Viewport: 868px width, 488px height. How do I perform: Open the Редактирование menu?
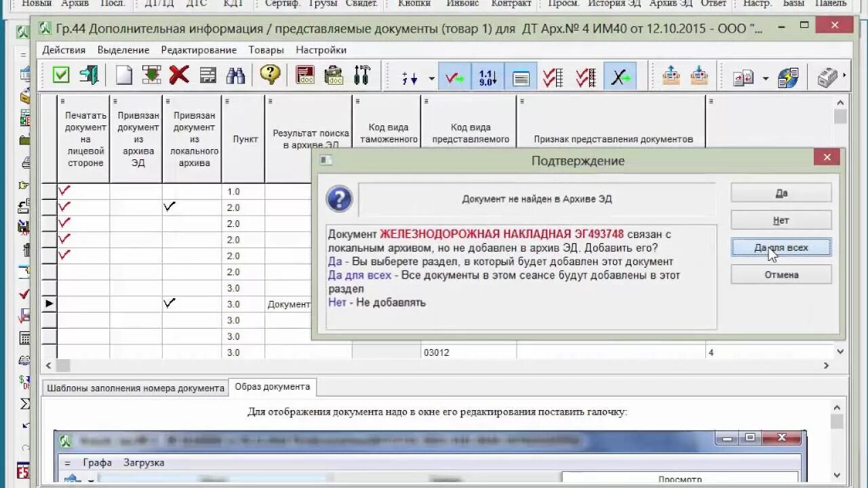point(199,50)
